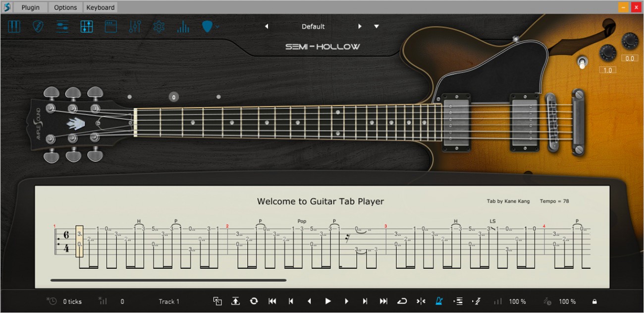Click the circular sync arrows icon
Screen dimensions: 644x313
click(254, 301)
